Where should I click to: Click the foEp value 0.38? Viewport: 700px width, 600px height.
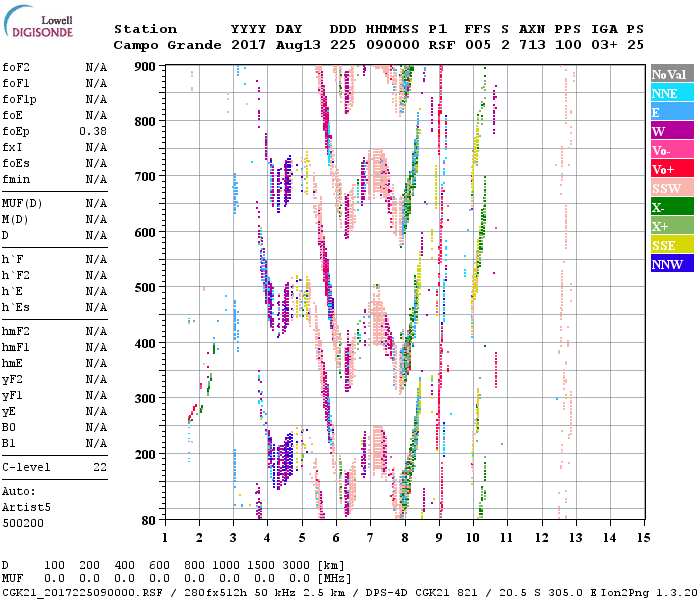click(x=93, y=131)
